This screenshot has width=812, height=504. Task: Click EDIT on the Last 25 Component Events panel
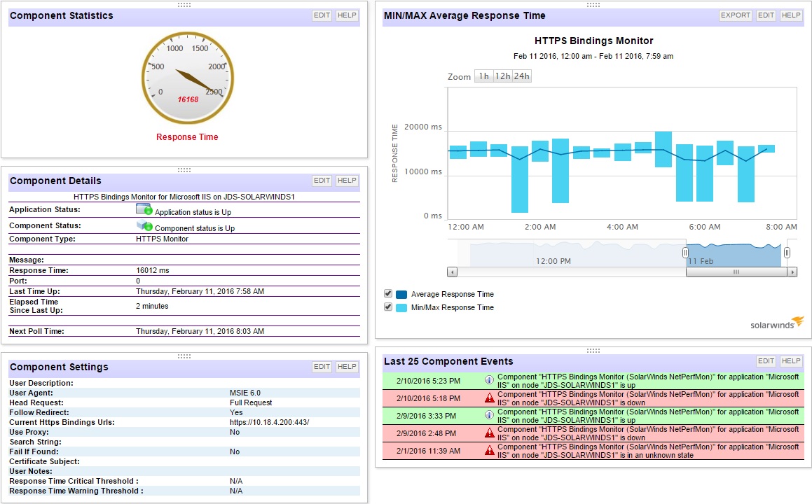click(x=766, y=360)
